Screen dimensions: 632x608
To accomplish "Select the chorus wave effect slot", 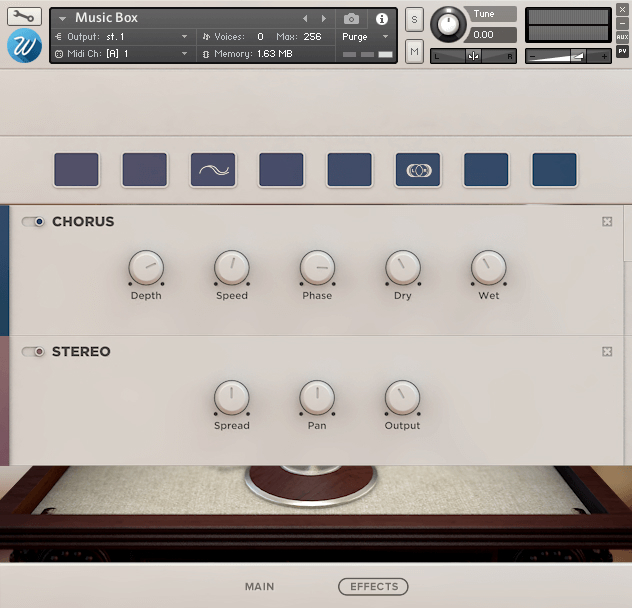I will [213, 169].
